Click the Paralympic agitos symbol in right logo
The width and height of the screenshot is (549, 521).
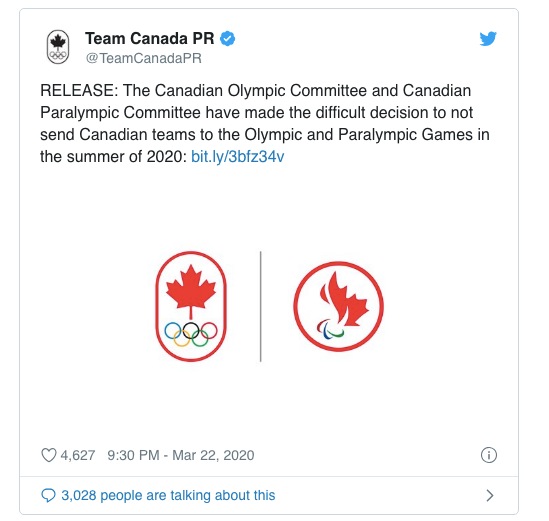coord(330,330)
